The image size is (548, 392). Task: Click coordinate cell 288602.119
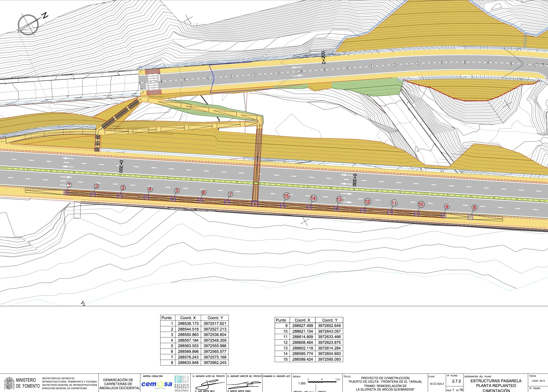click(x=302, y=348)
